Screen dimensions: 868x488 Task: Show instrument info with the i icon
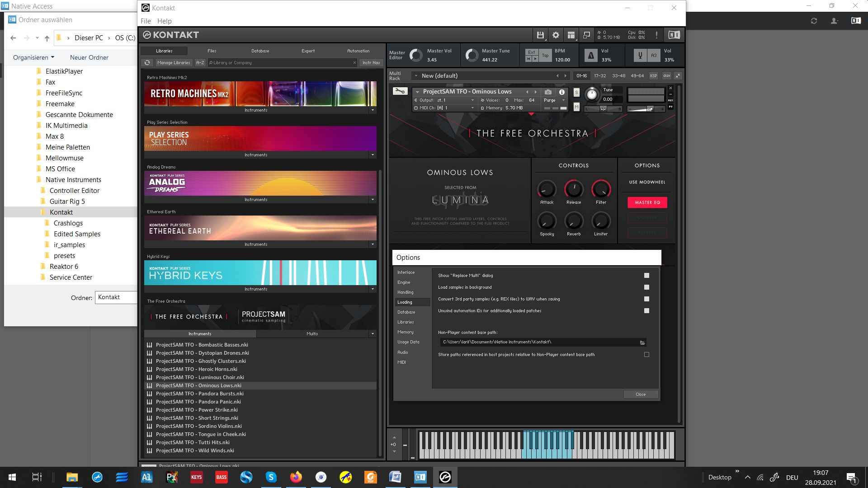coord(562,92)
